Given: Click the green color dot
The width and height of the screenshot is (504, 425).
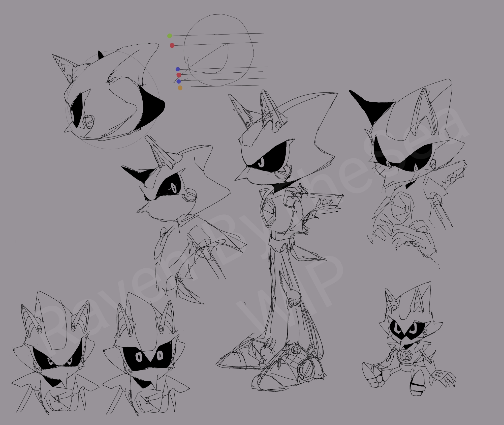Looking at the screenshot, I should click(x=170, y=36).
